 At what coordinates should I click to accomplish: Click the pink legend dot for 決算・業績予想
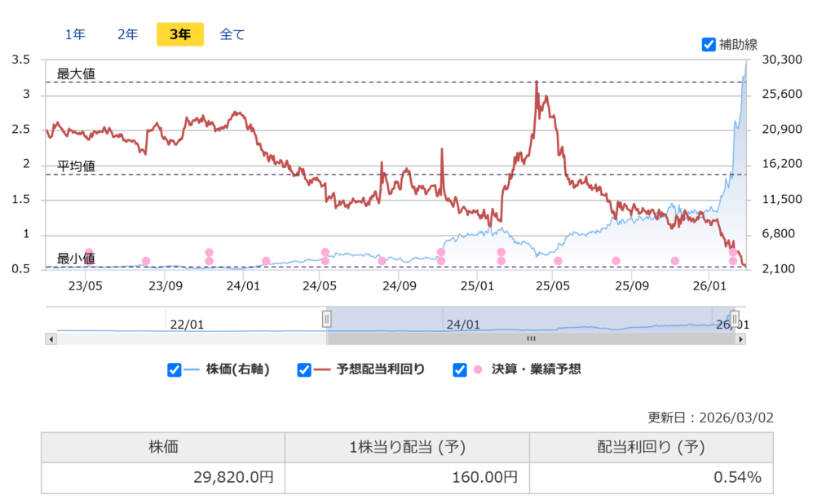click(478, 369)
